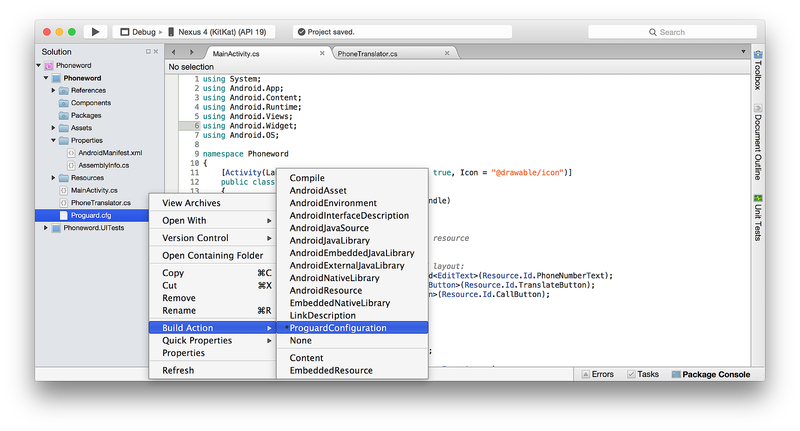The height and width of the screenshot is (431, 800).
Task: Collapse the Properties folder
Action: pyautogui.click(x=53, y=140)
